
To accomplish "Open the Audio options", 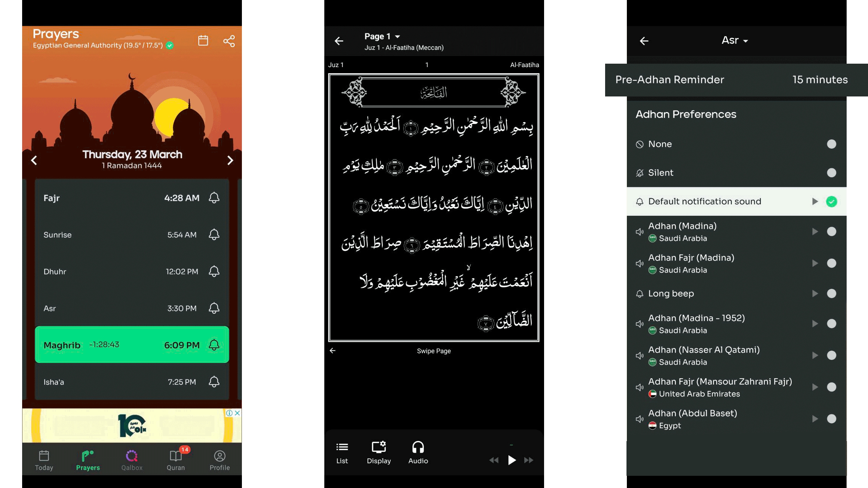I will pyautogui.click(x=418, y=453).
